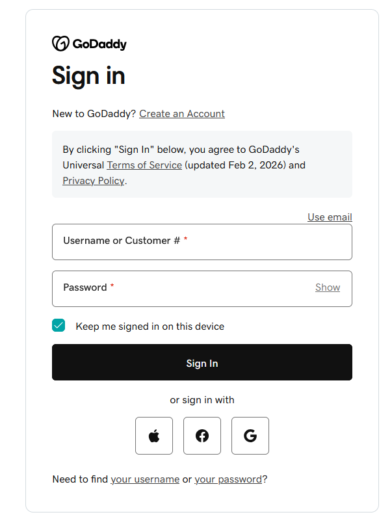Show the password text
Screen dimensions: 392x532
pos(327,287)
